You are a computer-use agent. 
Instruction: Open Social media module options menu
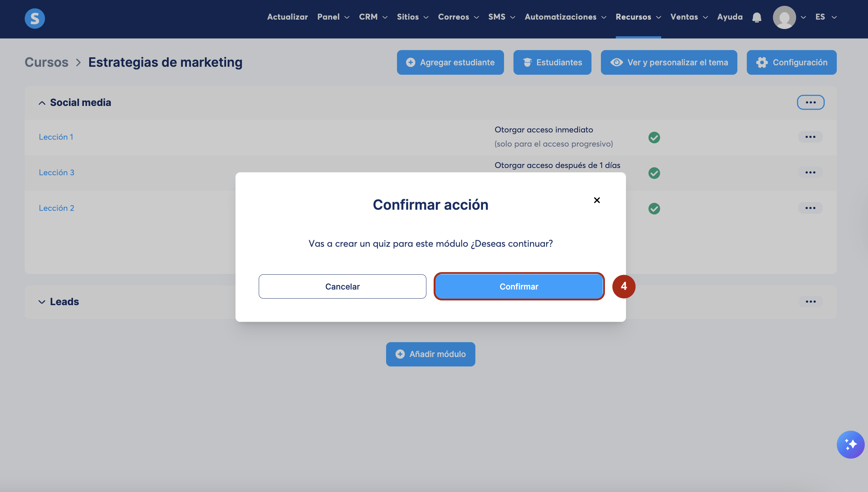coord(810,103)
